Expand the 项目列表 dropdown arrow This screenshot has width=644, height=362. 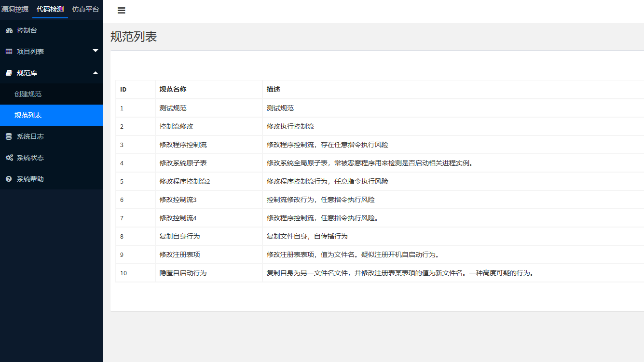(x=96, y=51)
